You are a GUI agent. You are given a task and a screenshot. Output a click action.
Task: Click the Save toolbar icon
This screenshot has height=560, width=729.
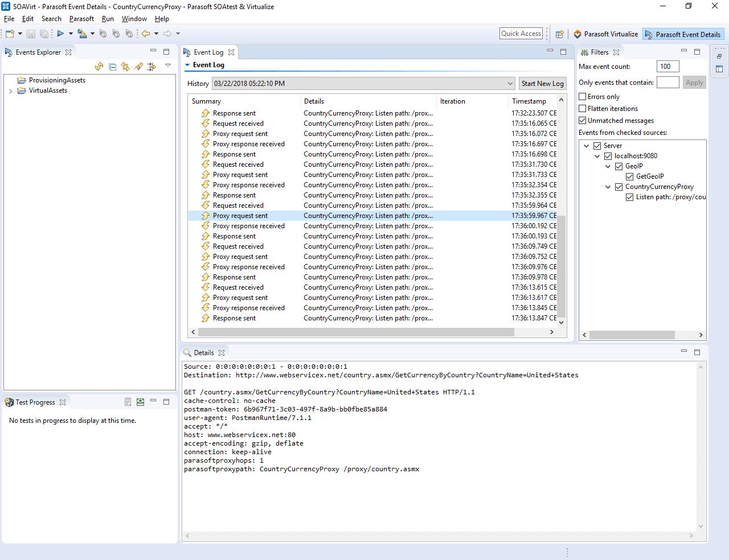31,34
